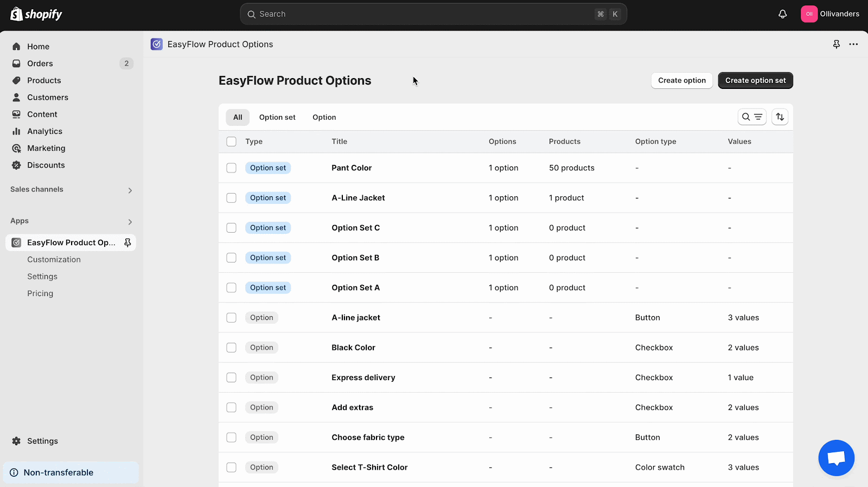Check the Express delivery row checkbox
The width and height of the screenshot is (868, 487).
pos(232,377)
